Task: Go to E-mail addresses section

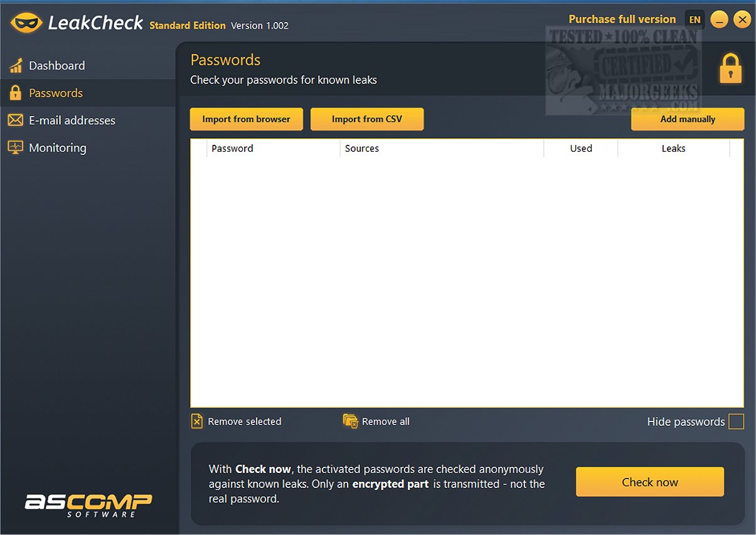Action: click(88, 120)
